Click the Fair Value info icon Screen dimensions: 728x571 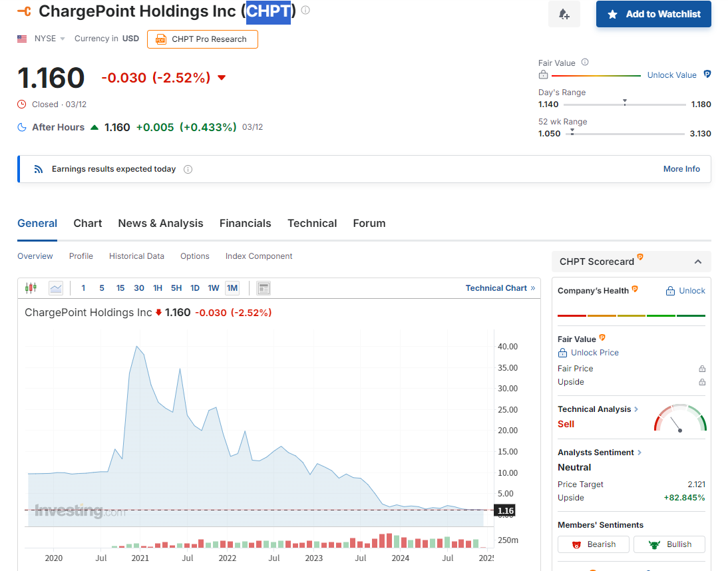[585, 62]
